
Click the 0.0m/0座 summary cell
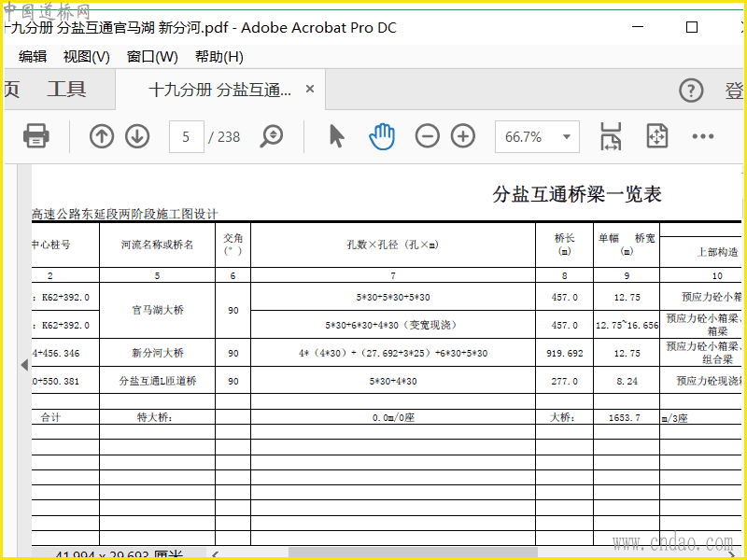click(393, 417)
